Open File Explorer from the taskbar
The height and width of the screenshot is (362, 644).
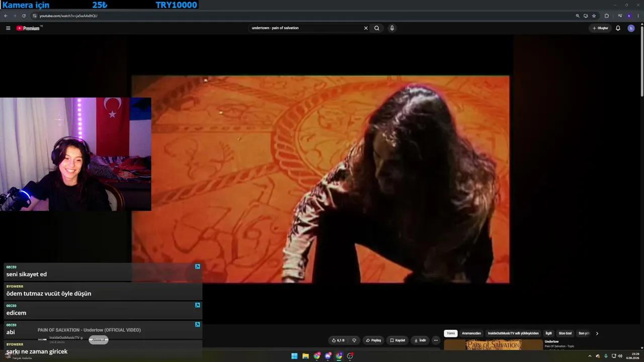click(x=305, y=356)
